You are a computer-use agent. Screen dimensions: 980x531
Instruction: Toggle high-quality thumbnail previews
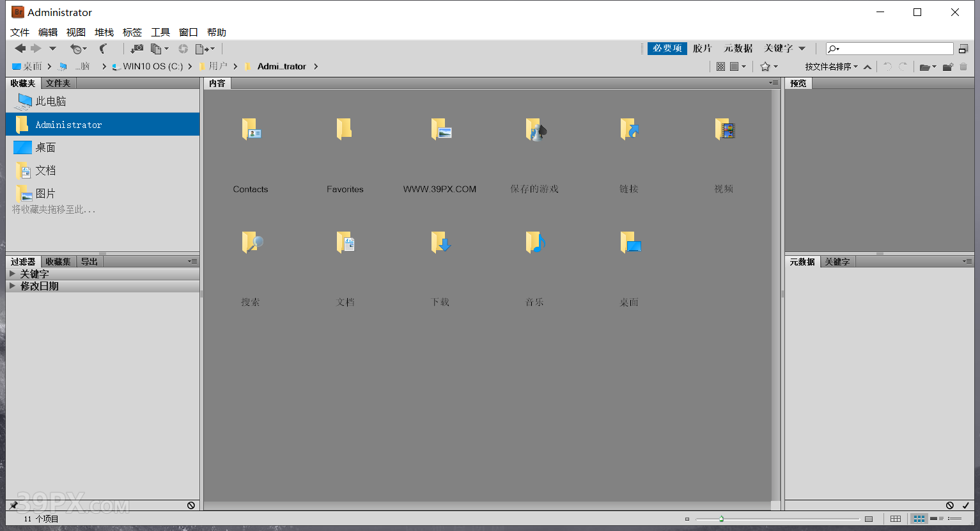pos(734,67)
